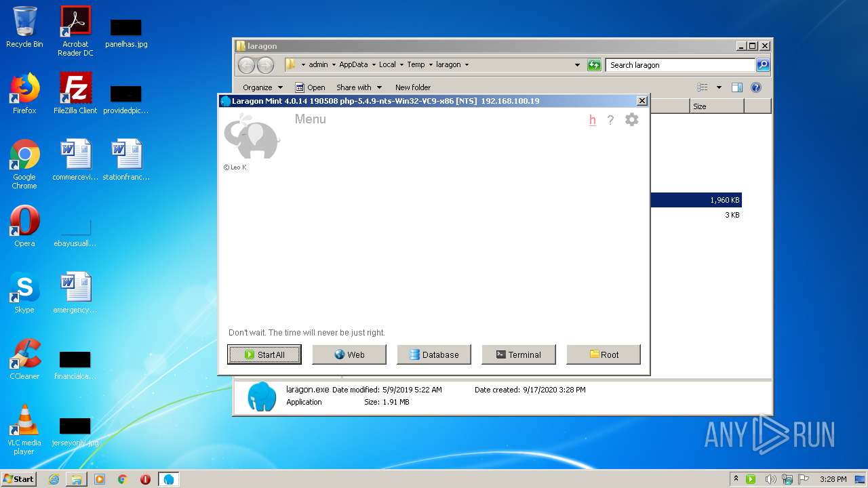
Task: Click the taskbar clock 3:28 PM
Action: pos(833,479)
